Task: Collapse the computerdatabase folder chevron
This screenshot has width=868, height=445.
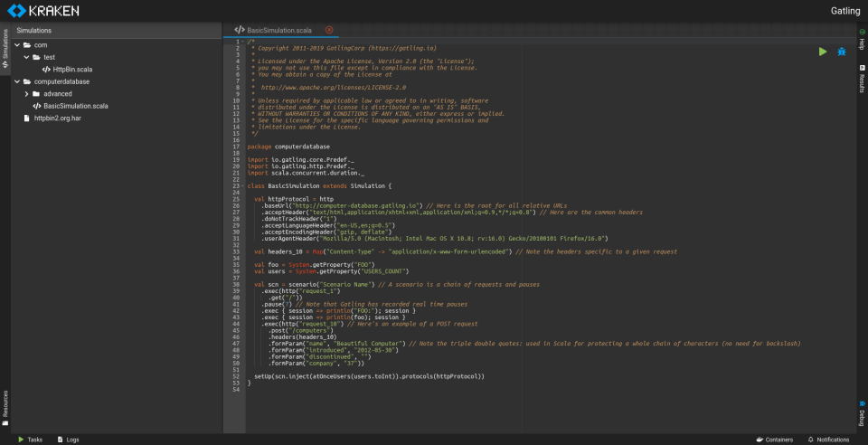Action: coord(17,81)
